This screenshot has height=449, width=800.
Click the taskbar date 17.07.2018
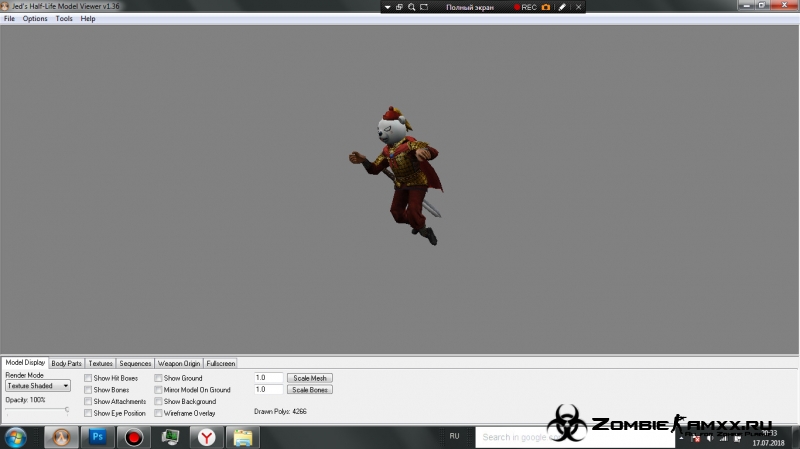pyautogui.click(x=768, y=443)
